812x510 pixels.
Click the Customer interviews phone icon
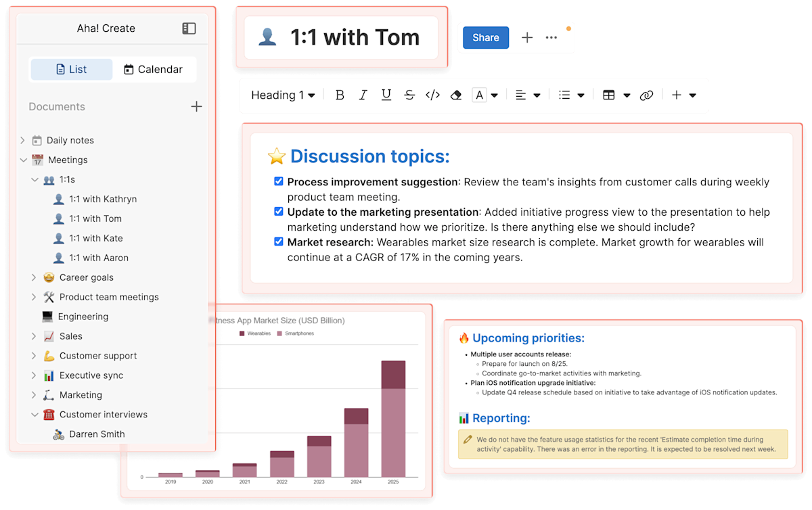[49, 415]
